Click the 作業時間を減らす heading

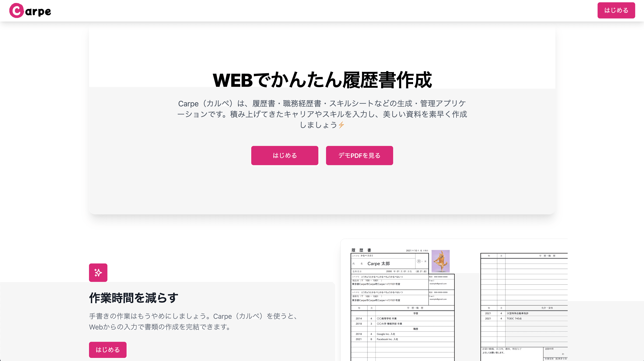(134, 298)
